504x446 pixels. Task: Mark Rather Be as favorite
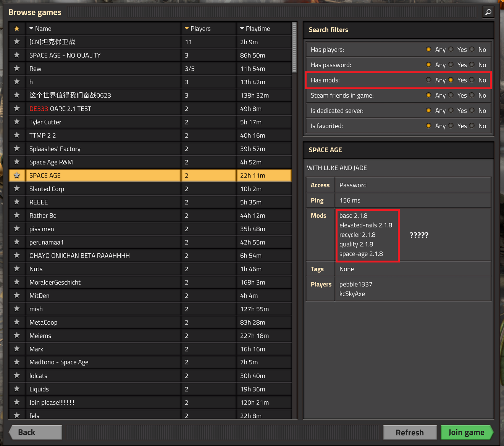(x=17, y=215)
